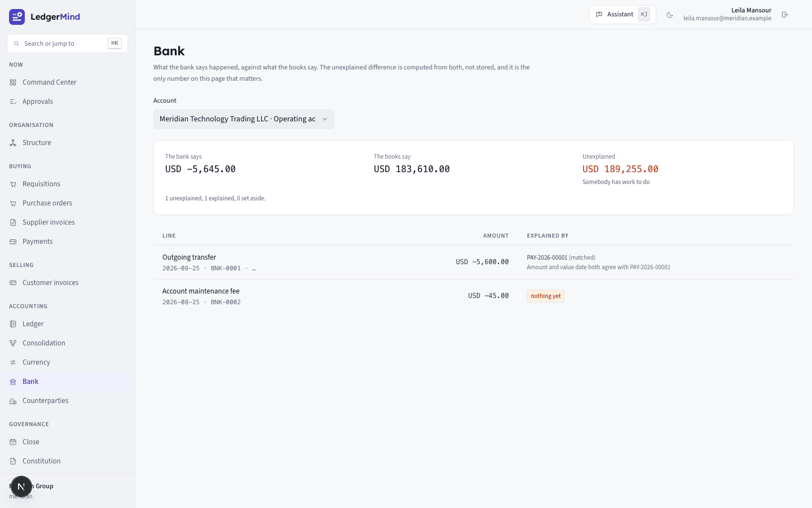The height and width of the screenshot is (508, 812).
Task: Click the bank says USD −5,645.00
Action: tap(200, 169)
